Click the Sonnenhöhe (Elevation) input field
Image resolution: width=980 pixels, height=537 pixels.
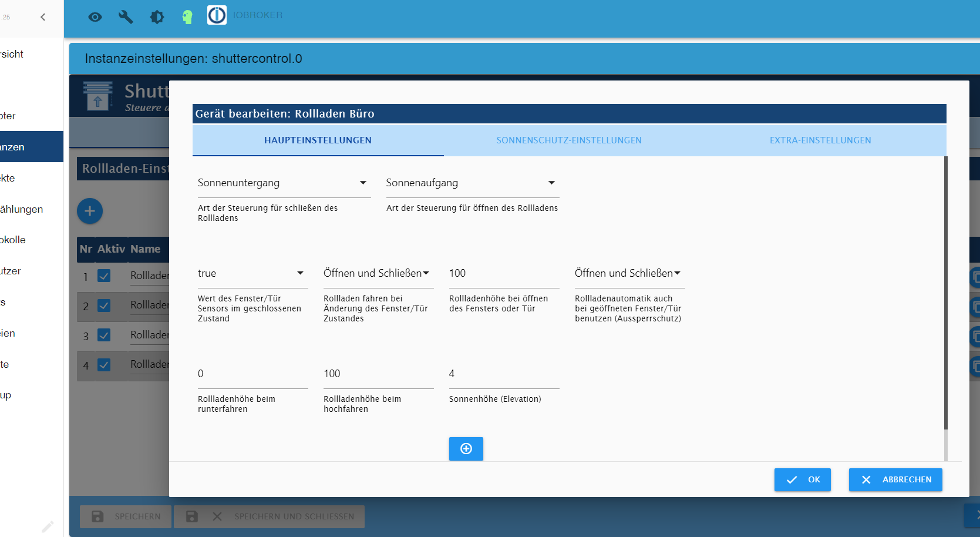pyautogui.click(x=504, y=374)
